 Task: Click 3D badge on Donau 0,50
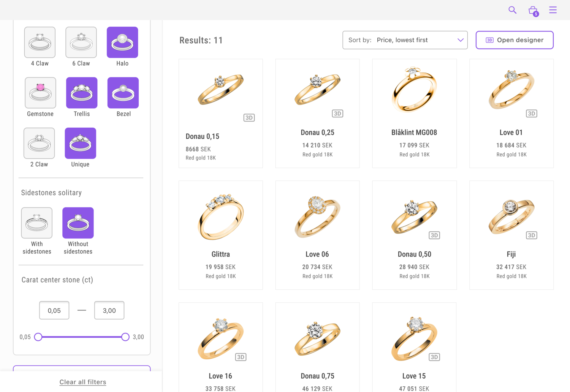click(434, 236)
